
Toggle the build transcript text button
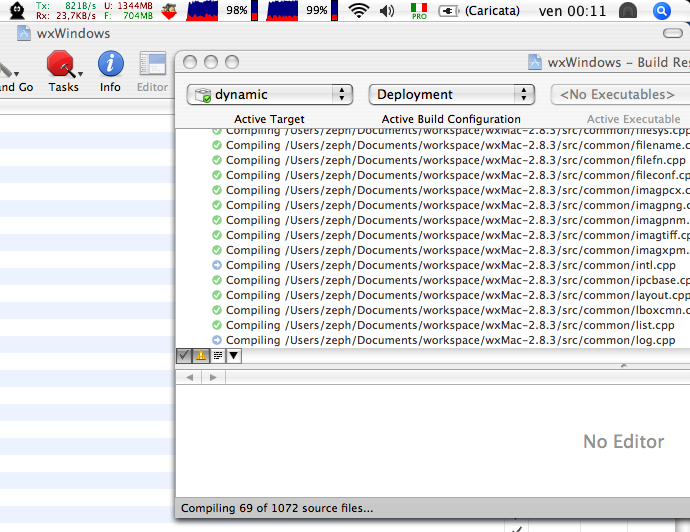point(217,356)
